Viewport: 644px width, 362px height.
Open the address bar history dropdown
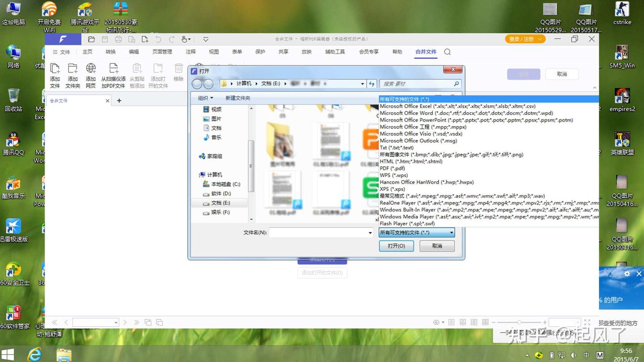pyautogui.click(x=362, y=84)
